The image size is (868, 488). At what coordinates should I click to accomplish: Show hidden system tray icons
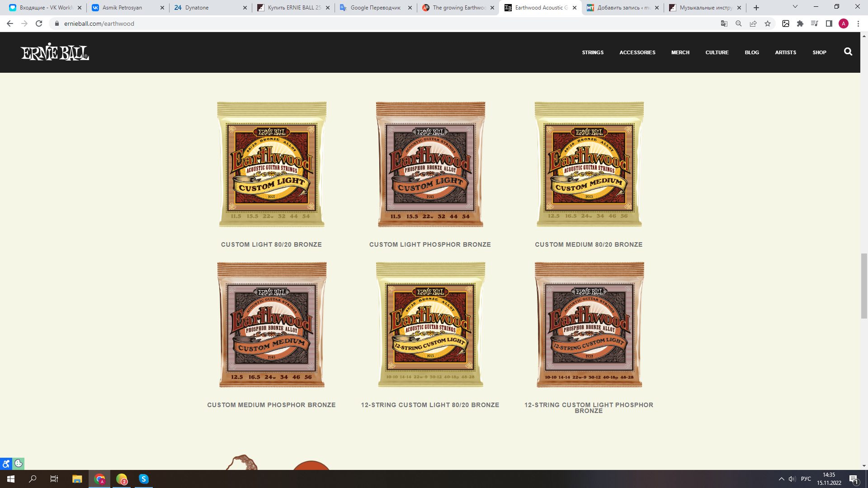[x=781, y=479]
